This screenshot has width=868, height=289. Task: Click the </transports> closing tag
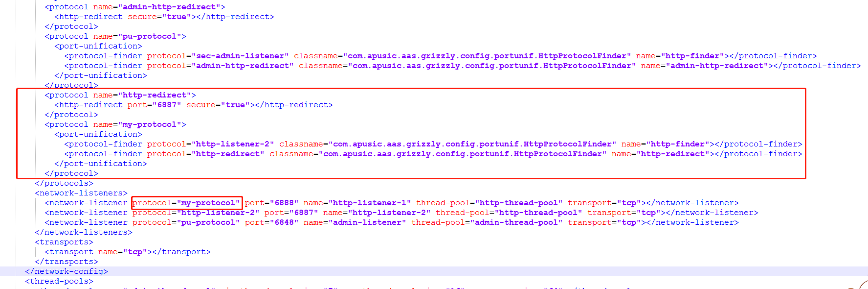click(x=66, y=262)
